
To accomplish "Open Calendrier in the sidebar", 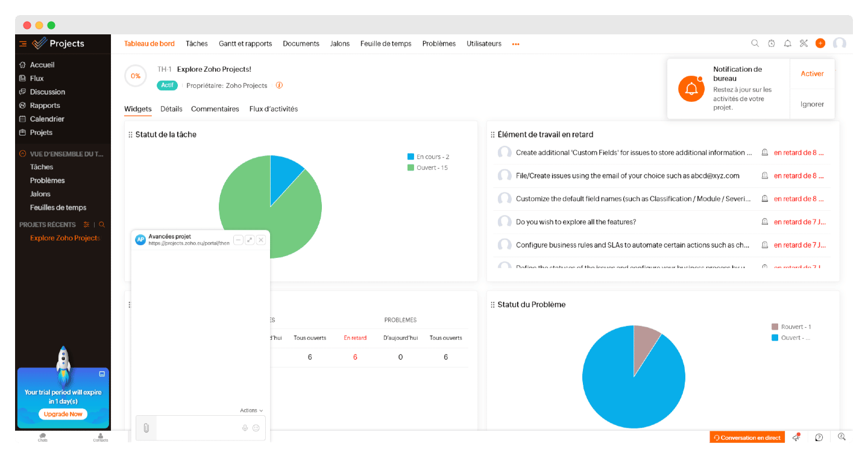I will (47, 119).
